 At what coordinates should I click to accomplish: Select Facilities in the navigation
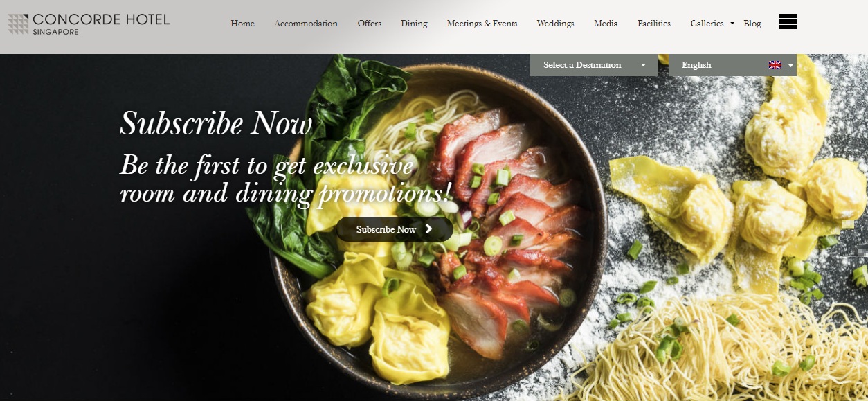[654, 24]
